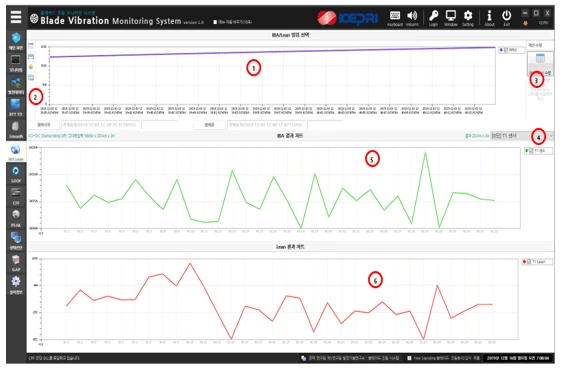Click the image copy icon beside RPM chart

click(x=31, y=77)
